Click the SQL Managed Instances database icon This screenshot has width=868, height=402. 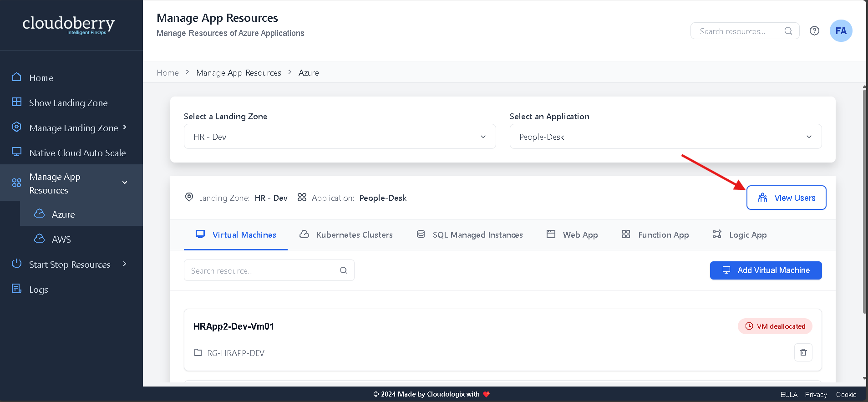click(421, 234)
